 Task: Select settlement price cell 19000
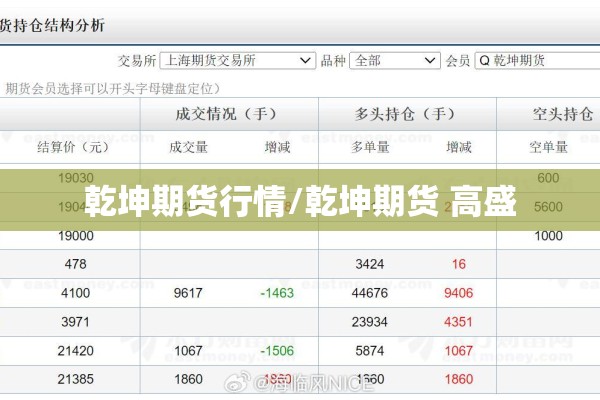[76, 235]
